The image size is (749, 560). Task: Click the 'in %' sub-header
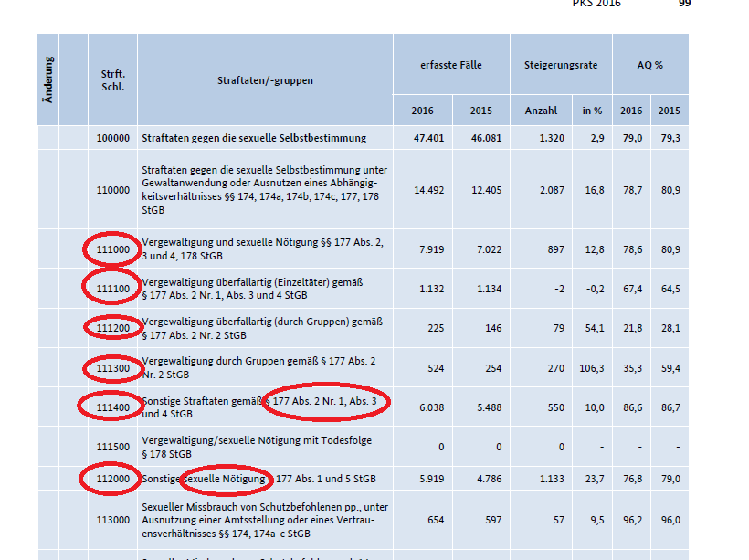pyautogui.click(x=592, y=111)
